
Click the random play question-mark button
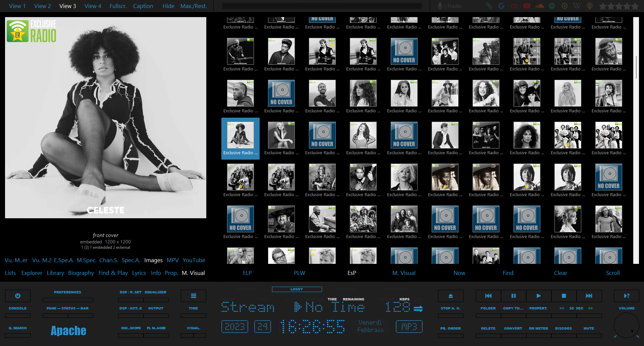(x=627, y=296)
